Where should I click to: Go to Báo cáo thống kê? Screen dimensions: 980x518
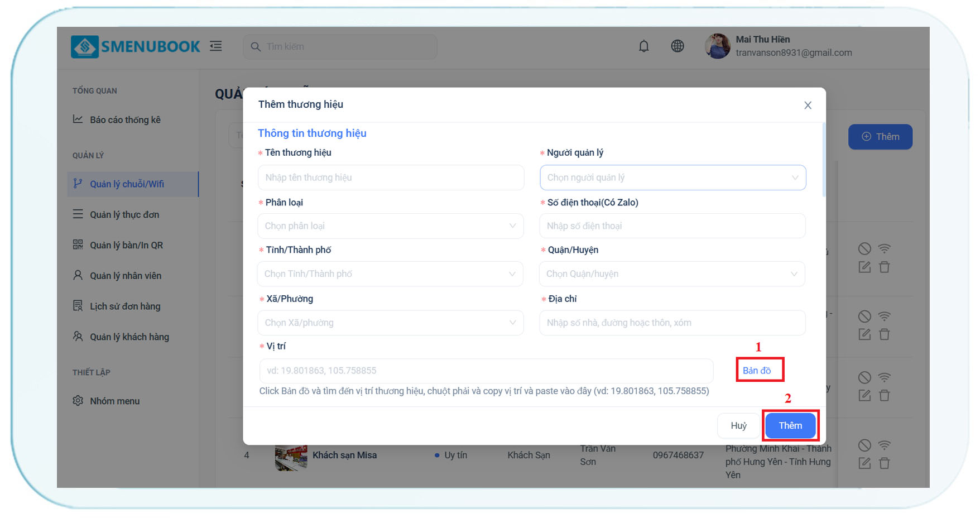click(125, 120)
